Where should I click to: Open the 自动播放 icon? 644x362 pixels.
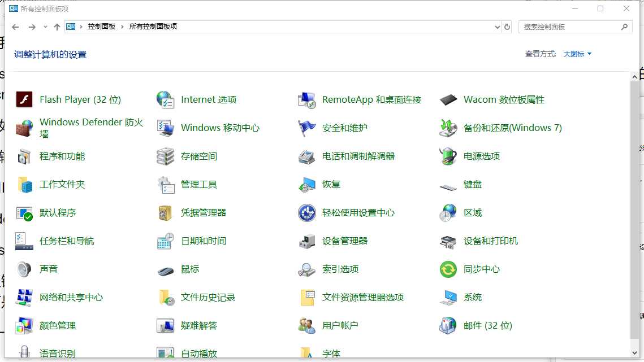click(166, 352)
